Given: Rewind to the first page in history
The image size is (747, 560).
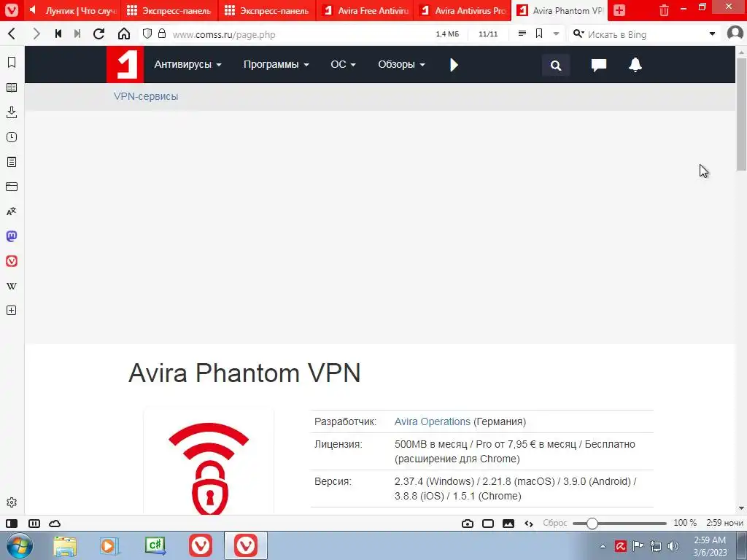Looking at the screenshot, I should tap(58, 34).
